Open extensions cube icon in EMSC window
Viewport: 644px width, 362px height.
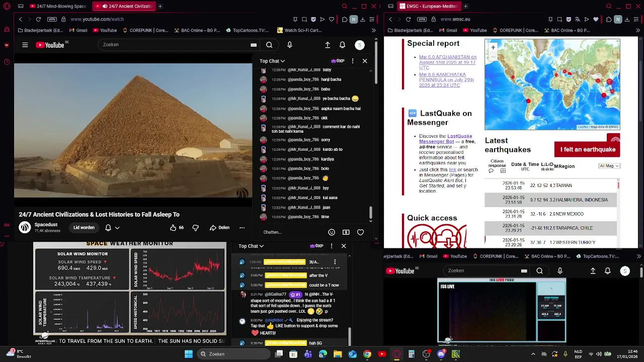tap(609, 19)
